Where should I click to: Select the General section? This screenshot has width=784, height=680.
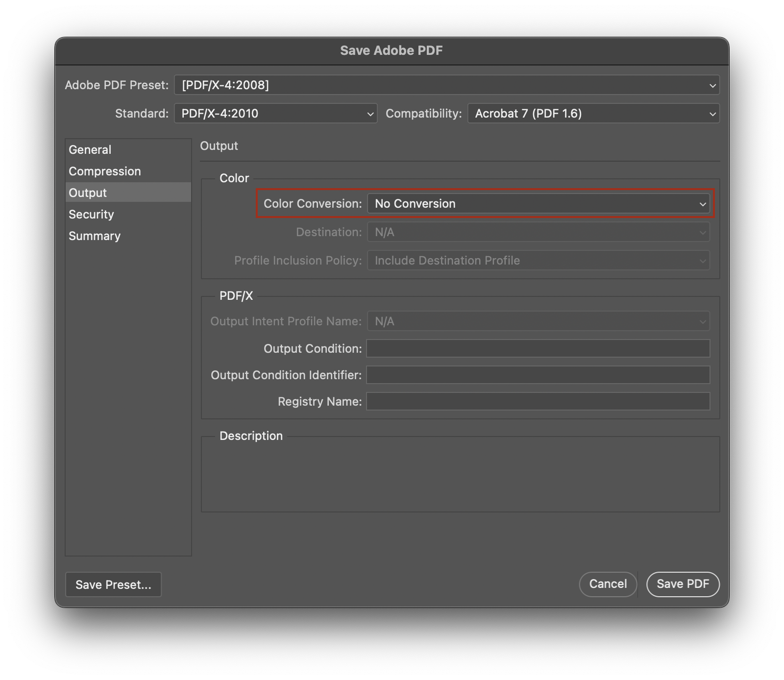click(128, 150)
